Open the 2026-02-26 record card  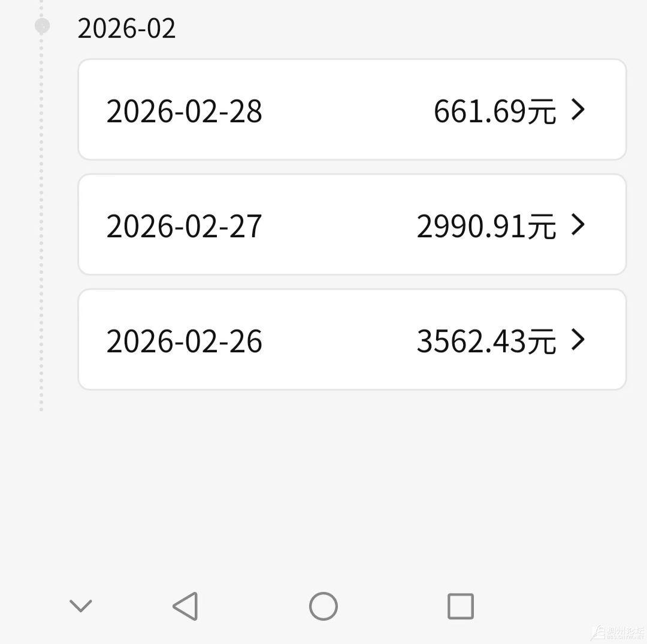coord(352,340)
